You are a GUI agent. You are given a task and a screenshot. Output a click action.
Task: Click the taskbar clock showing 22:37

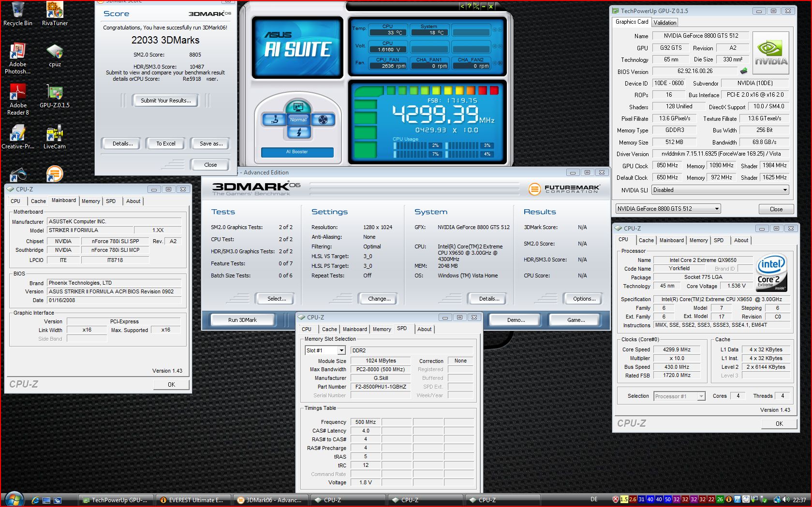coord(799,500)
